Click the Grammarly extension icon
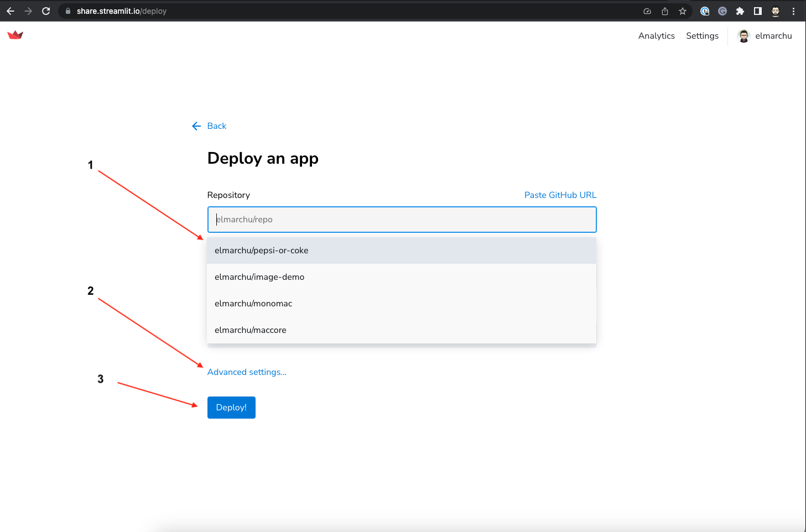The height and width of the screenshot is (532, 806). 722,11
